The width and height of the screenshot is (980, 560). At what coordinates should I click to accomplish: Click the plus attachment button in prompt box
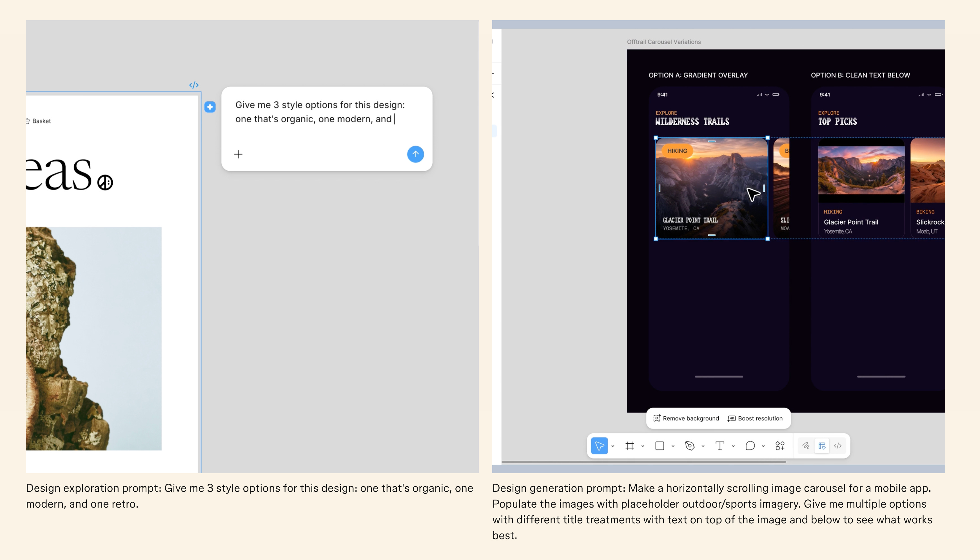238,154
